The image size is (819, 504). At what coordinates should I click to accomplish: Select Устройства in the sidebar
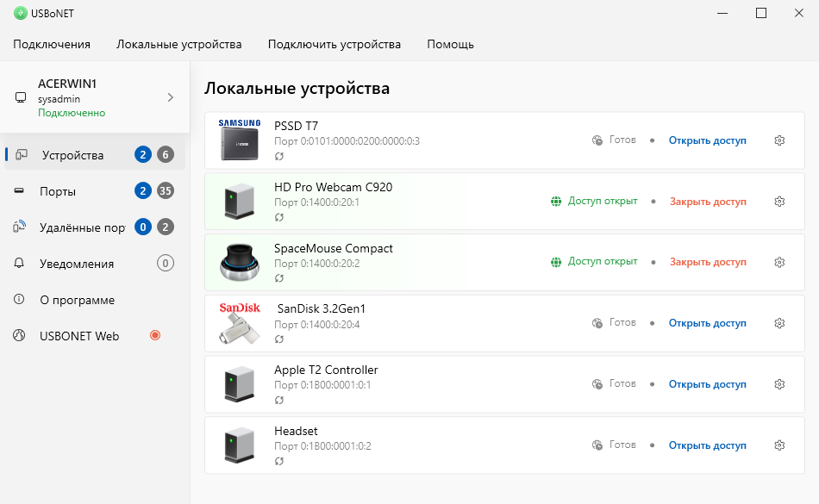point(95,155)
